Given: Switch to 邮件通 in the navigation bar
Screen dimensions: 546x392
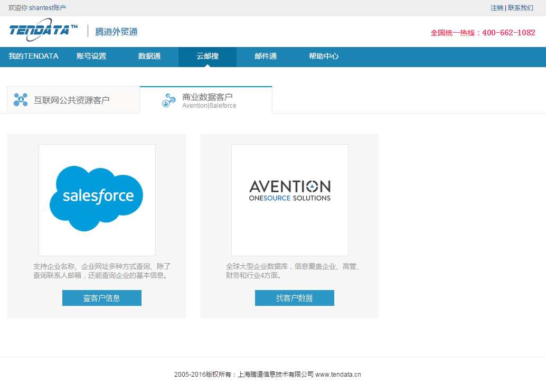Looking at the screenshot, I should tap(266, 57).
